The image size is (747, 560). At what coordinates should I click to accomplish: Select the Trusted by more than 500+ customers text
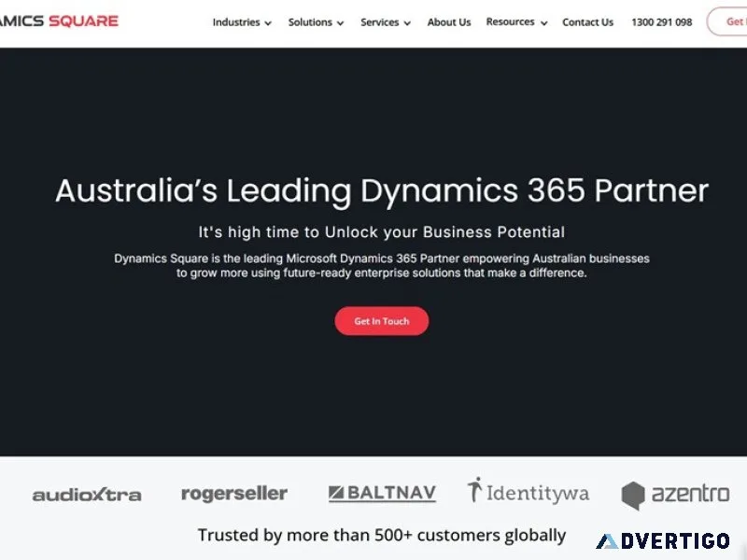(x=382, y=535)
